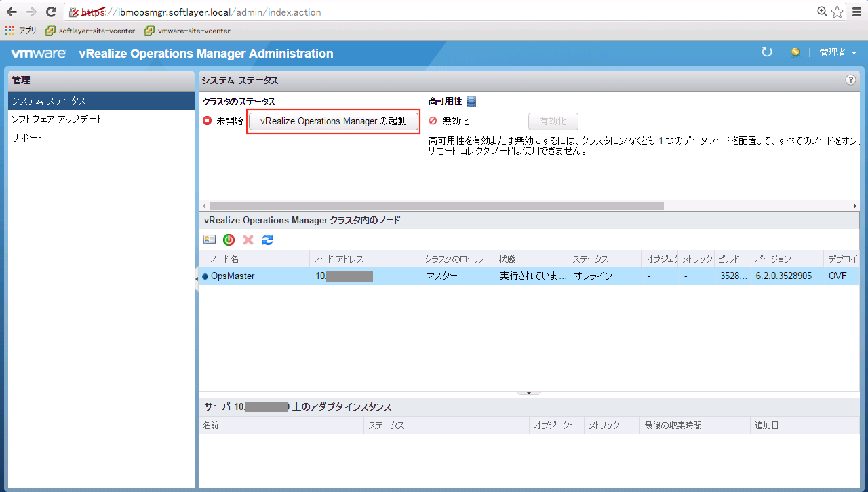Sort by the ノード名 column header
868x492 pixels.
point(225,259)
